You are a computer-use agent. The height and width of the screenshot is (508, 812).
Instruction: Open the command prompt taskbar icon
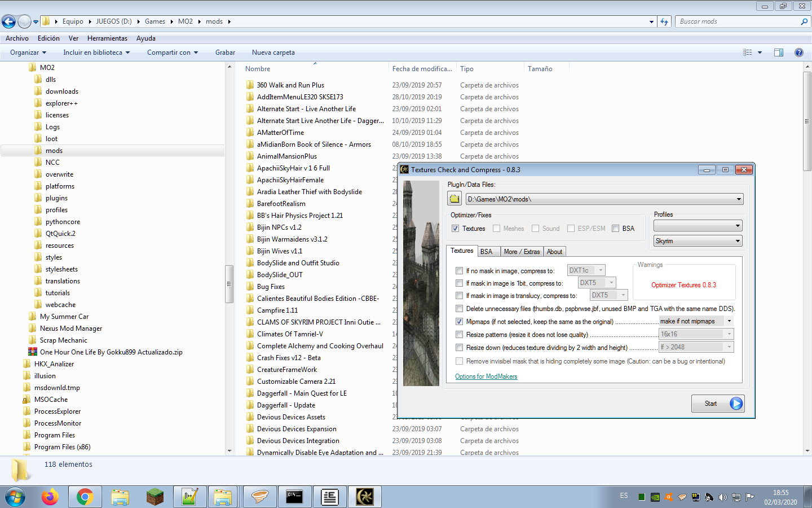(294, 497)
